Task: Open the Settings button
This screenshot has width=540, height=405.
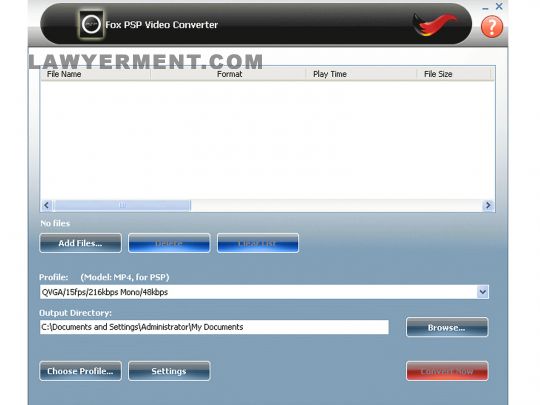Action: [x=169, y=371]
